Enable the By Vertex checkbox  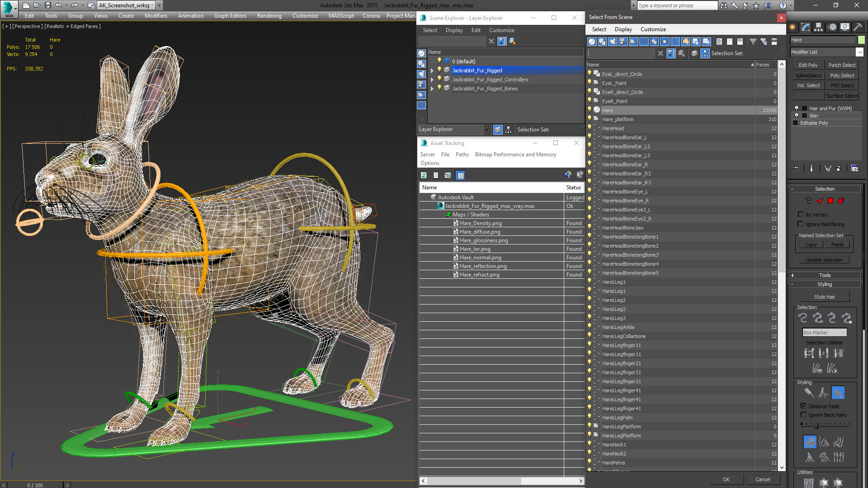(801, 215)
